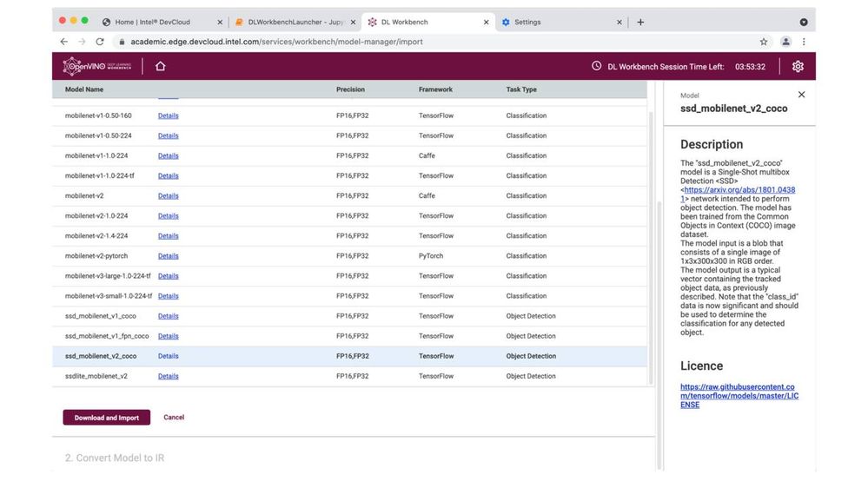Open Details for ssd_mobilenet_v1_fpn_coco

coord(169,336)
